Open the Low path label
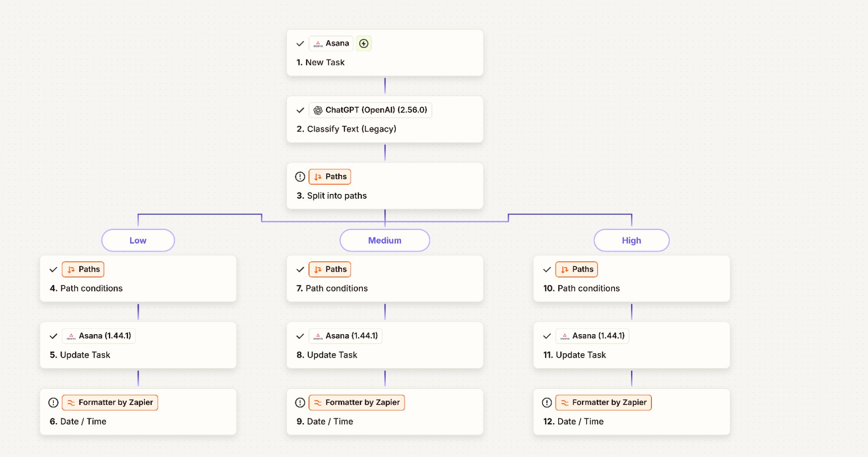Image resolution: width=868 pixels, height=457 pixels. click(138, 240)
